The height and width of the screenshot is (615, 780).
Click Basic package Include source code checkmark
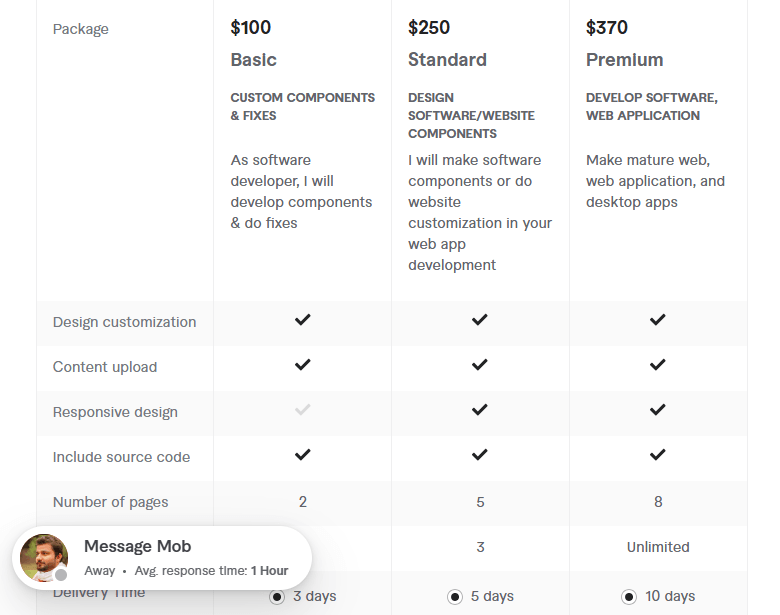pyautogui.click(x=302, y=455)
